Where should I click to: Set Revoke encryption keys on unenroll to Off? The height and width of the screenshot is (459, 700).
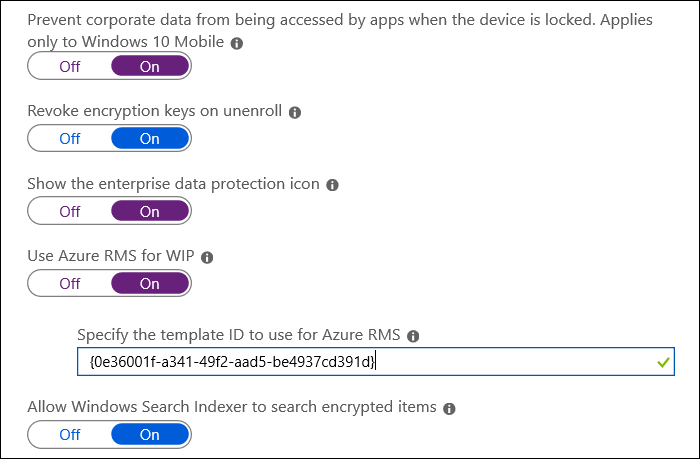point(70,139)
